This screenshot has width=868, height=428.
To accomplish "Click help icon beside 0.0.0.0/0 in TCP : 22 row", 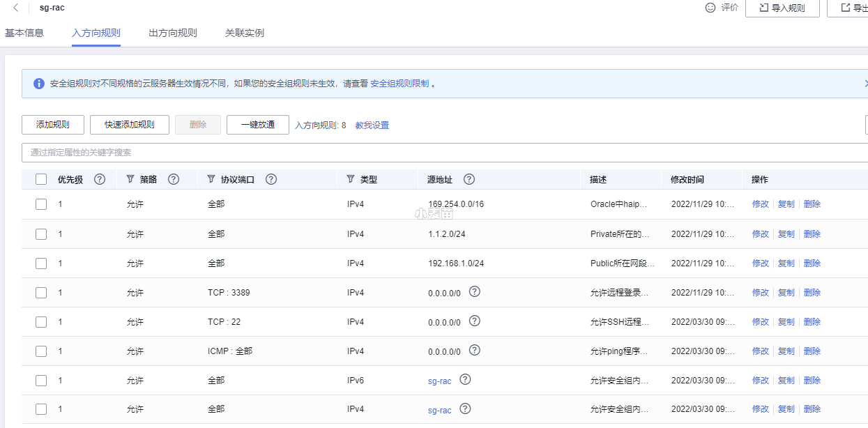I will (x=475, y=321).
